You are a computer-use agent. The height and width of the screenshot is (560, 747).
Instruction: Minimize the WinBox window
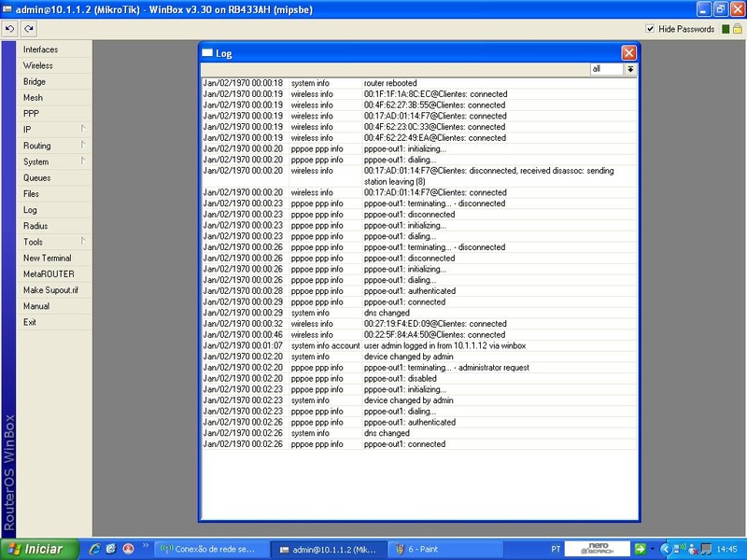point(704,9)
